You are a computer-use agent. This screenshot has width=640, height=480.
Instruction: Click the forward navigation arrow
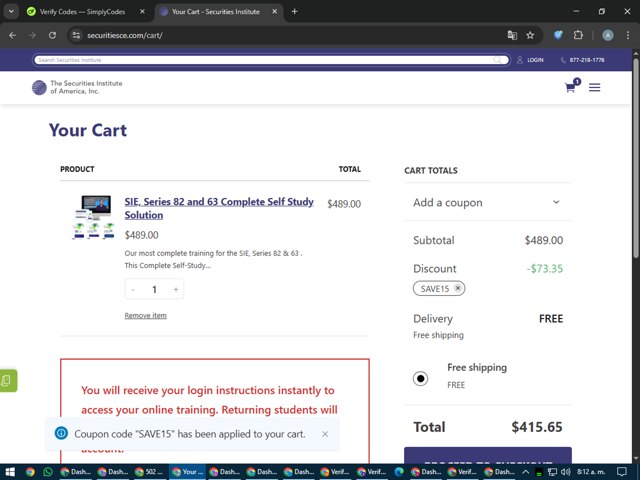point(32,36)
